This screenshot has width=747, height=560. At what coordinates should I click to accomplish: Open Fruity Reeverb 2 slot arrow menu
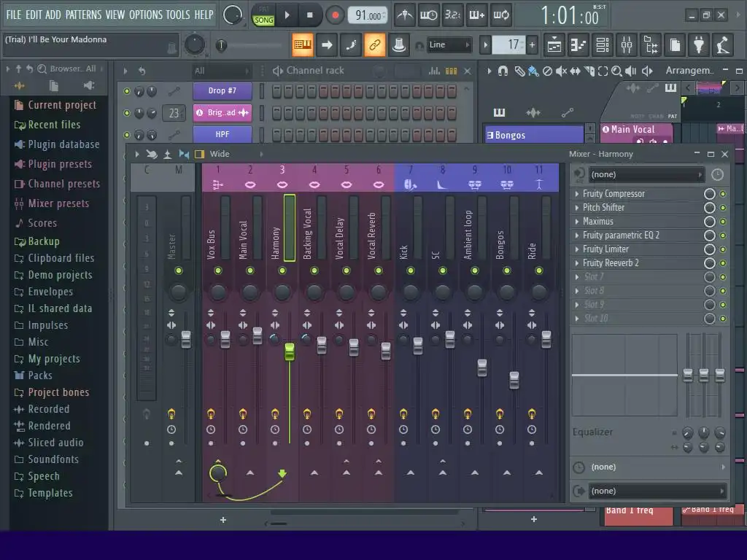(x=577, y=262)
